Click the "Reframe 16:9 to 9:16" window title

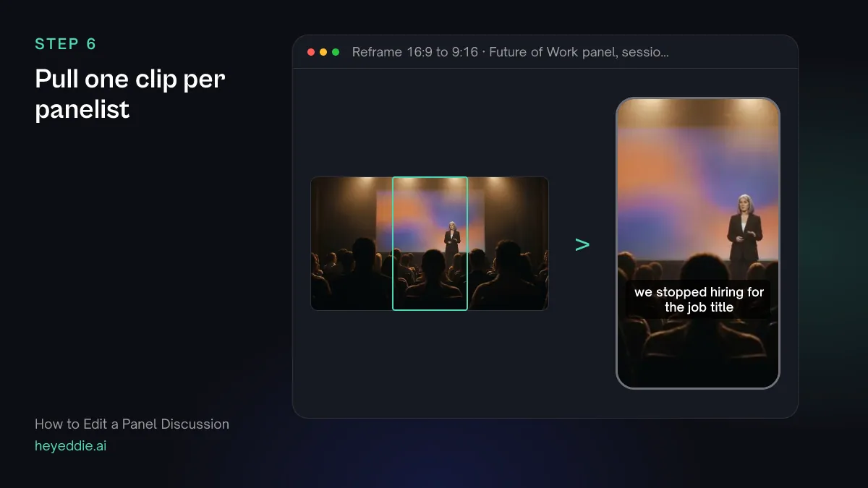click(510, 53)
